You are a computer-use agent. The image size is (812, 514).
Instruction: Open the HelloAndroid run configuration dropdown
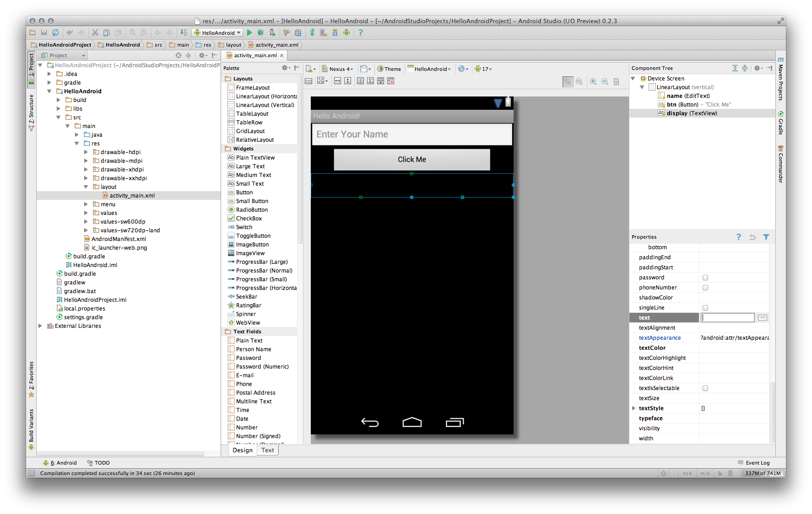pos(217,32)
